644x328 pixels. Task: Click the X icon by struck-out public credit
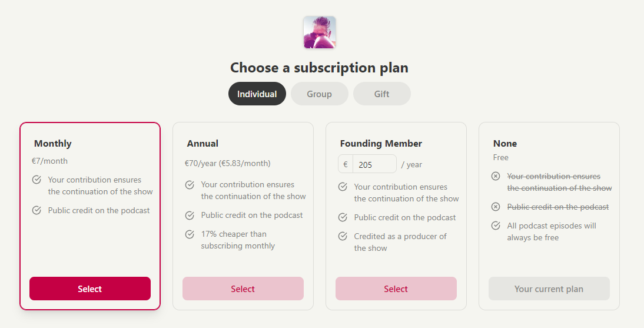496,207
